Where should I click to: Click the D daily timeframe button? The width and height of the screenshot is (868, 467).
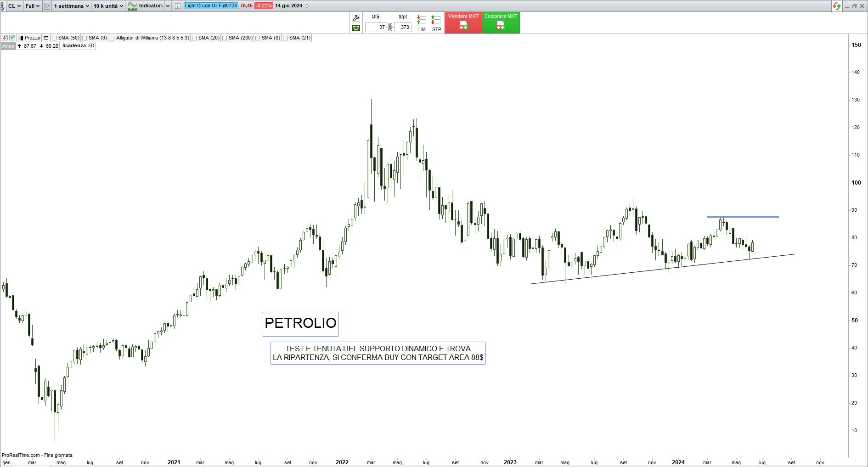tap(47, 6)
